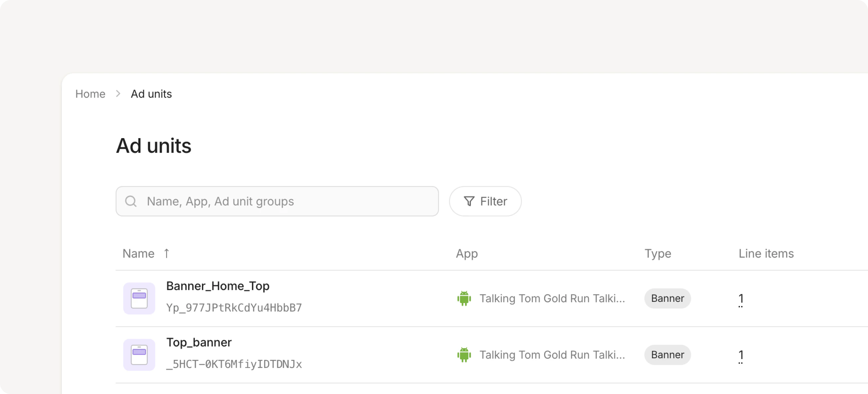Open the Filter options
Image resolution: width=868 pixels, height=394 pixels.
[x=485, y=201]
